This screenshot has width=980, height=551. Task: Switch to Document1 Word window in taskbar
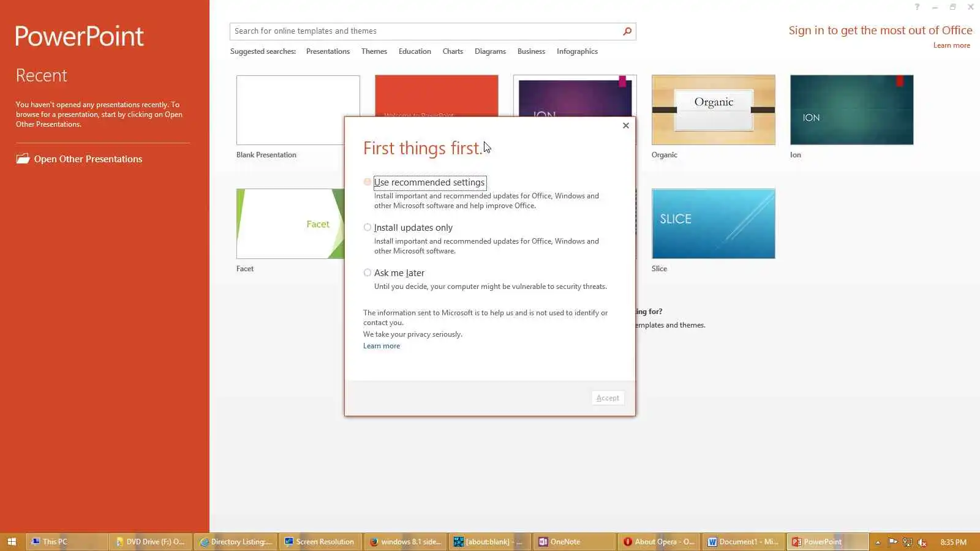tap(743, 542)
